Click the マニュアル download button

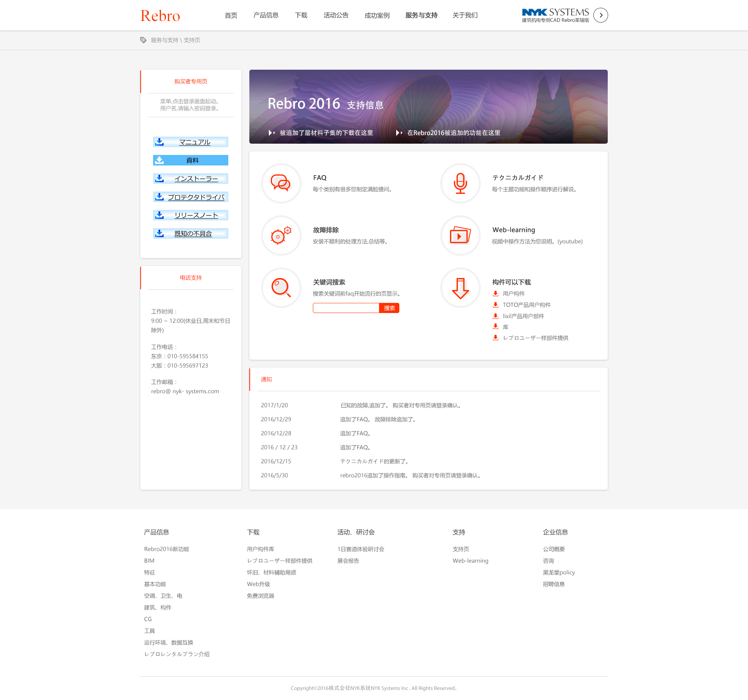[x=191, y=142]
